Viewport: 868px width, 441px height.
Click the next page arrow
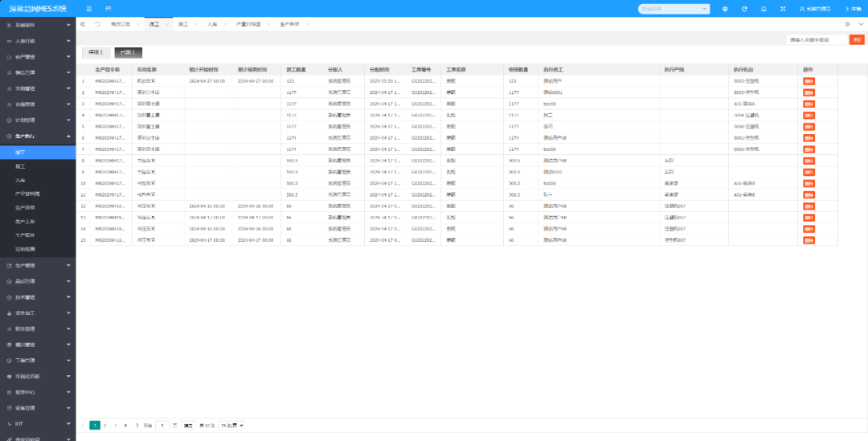[137, 426]
